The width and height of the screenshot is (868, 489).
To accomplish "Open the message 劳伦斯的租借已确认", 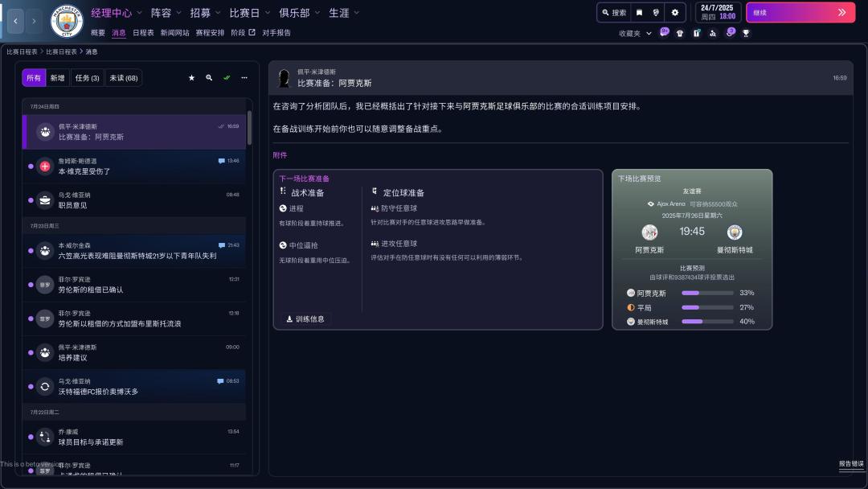I will click(x=134, y=285).
